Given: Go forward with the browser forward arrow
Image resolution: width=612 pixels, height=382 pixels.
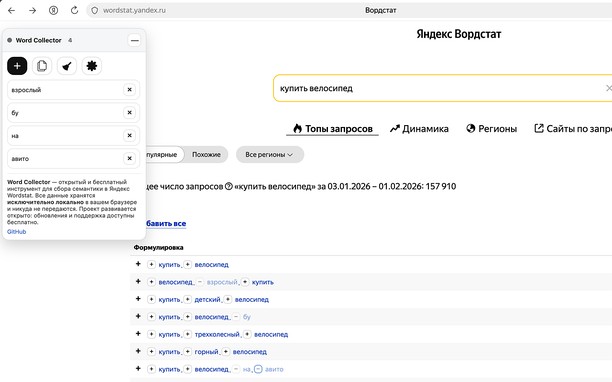Looking at the screenshot, I should (x=32, y=11).
